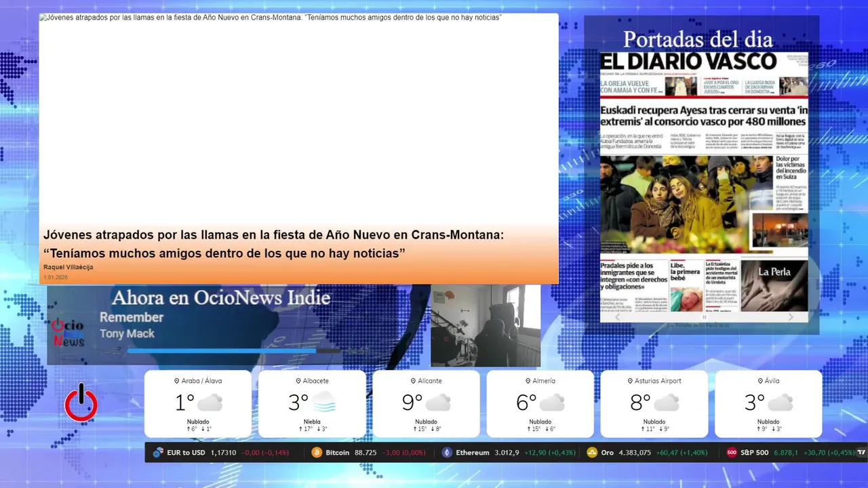
Task: Click the Niebla label in the Albacete card
Action: coord(312,422)
